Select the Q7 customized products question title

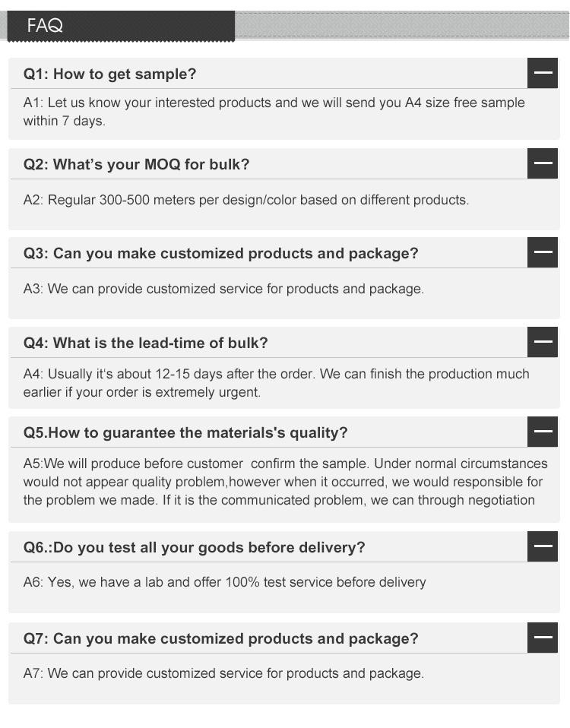click(220, 638)
